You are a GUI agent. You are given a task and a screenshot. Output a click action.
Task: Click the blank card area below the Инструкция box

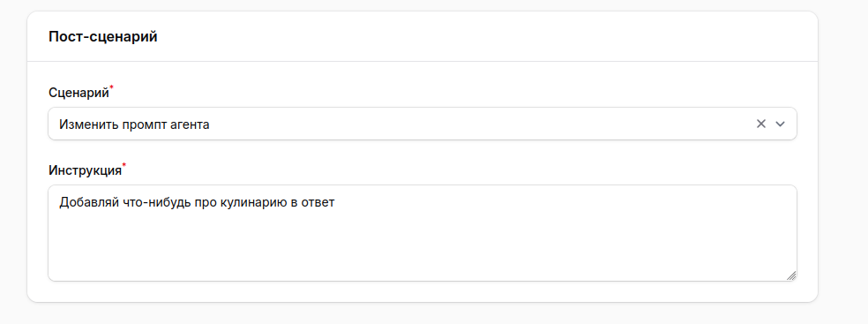[x=423, y=292]
